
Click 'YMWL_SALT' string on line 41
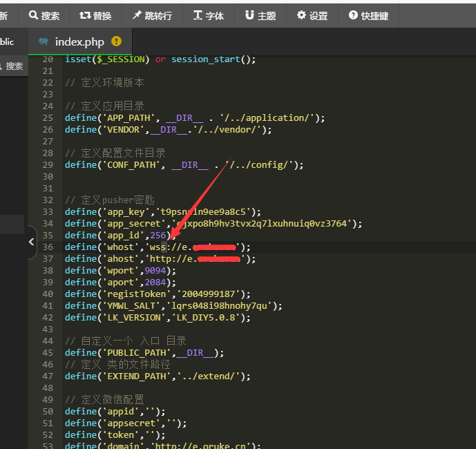click(131, 306)
